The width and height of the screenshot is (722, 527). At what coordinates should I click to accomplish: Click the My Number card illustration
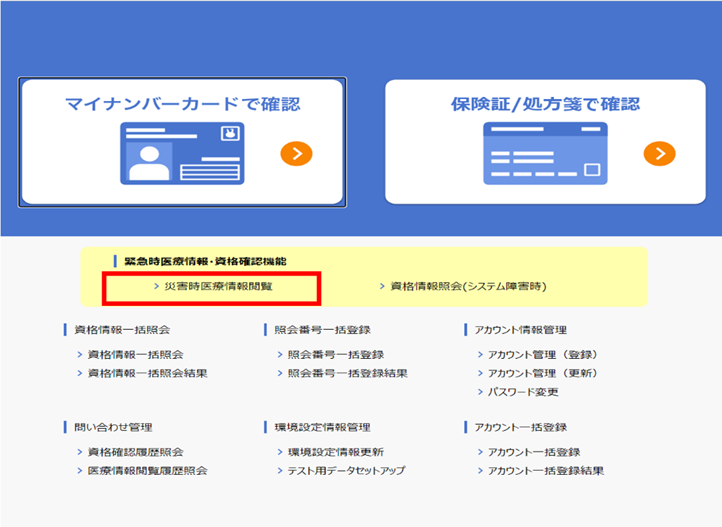tap(184, 153)
